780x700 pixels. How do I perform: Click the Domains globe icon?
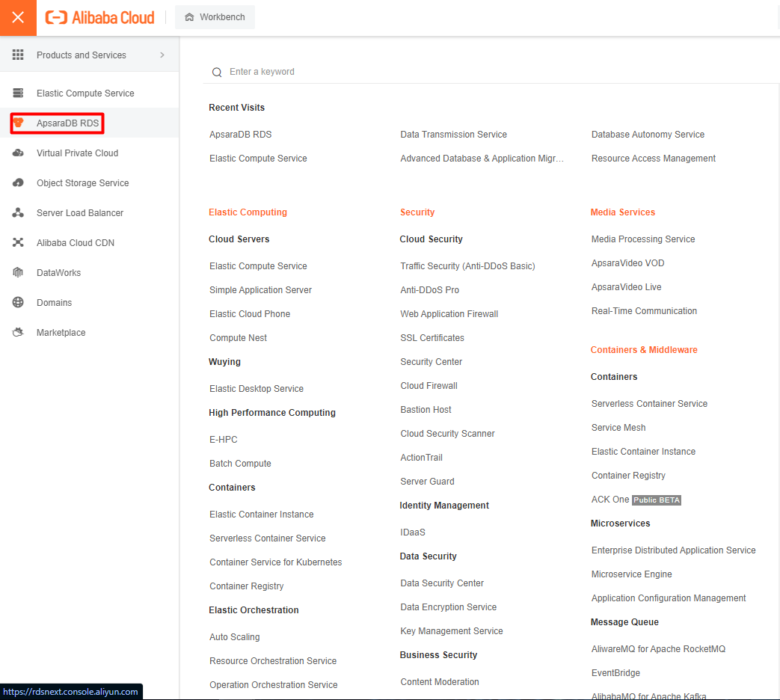[19, 303]
